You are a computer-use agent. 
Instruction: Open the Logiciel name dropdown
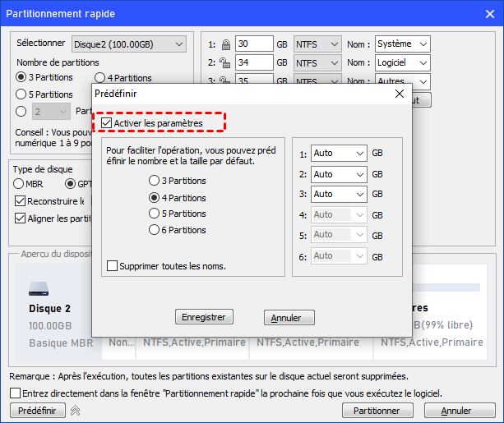(403, 62)
